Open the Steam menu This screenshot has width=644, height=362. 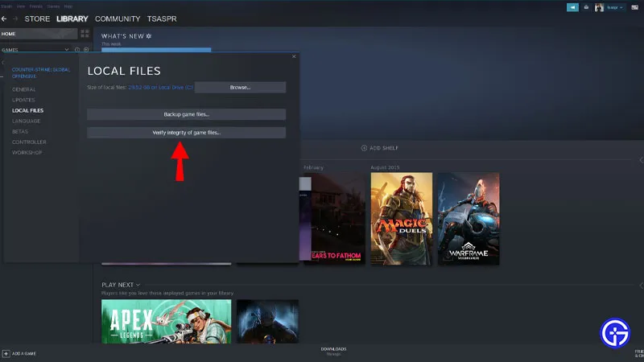click(x=6, y=6)
